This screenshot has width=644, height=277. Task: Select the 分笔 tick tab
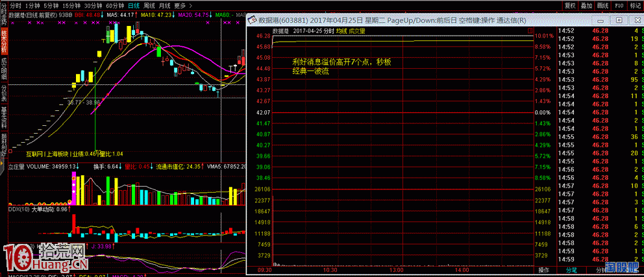click(x=571, y=269)
